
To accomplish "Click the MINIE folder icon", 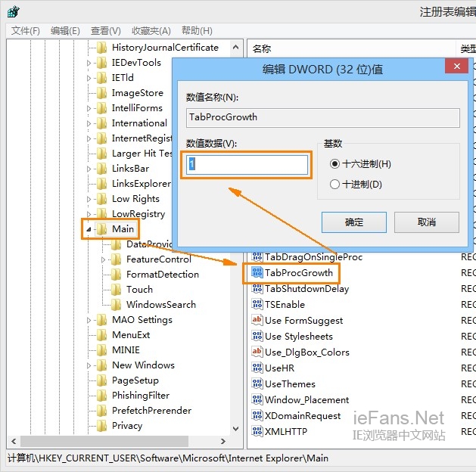I will pyautogui.click(x=101, y=350).
